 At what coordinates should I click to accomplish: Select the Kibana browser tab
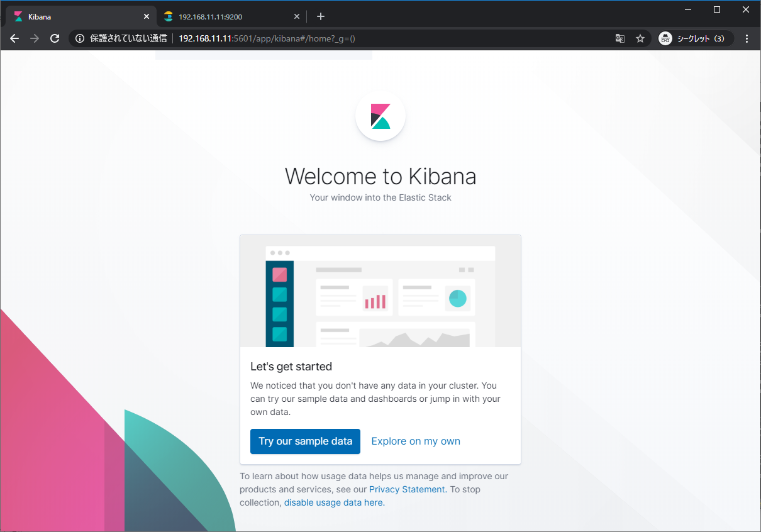(75, 16)
